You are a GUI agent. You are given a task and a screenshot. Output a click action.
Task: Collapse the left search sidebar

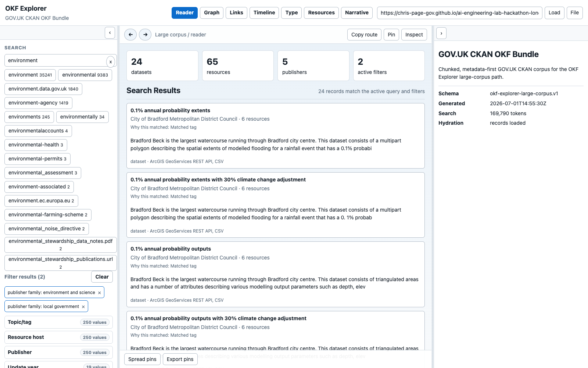[110, 33]
